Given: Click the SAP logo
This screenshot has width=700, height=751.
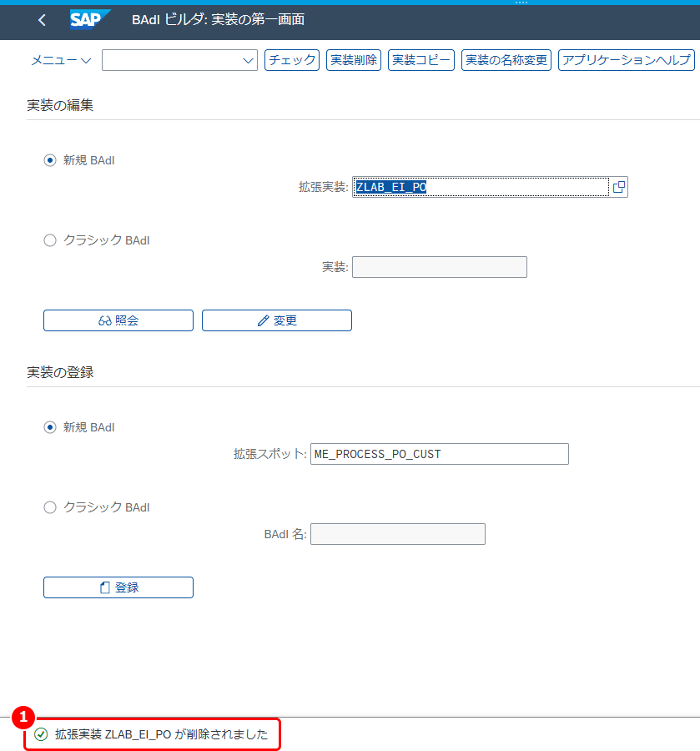Looking at the screenshot, I should pos(89,20).
